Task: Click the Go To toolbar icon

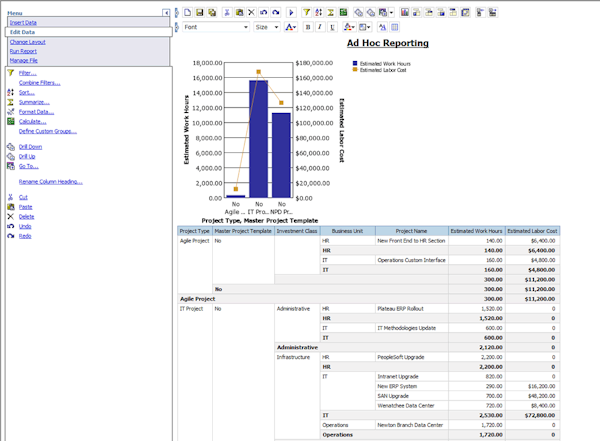Action: coord(383,13)
